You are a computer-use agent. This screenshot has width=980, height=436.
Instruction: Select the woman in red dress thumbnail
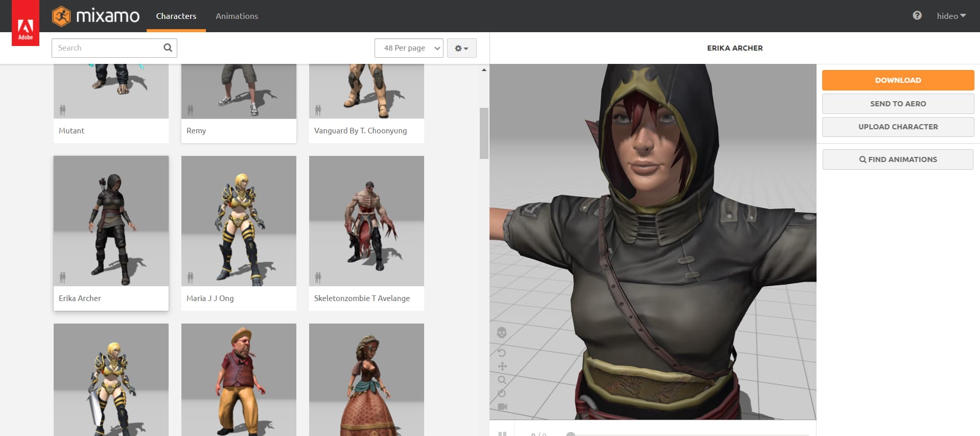366,380
